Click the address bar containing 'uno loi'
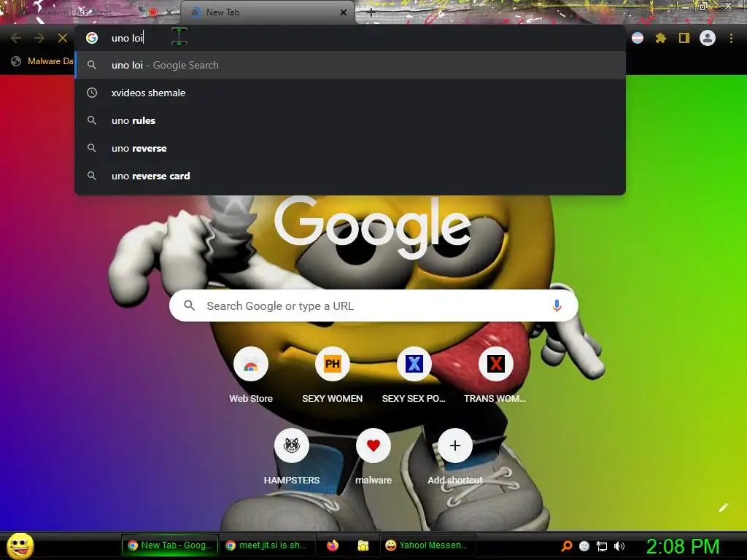747x560 pixels. click(350, 38)
